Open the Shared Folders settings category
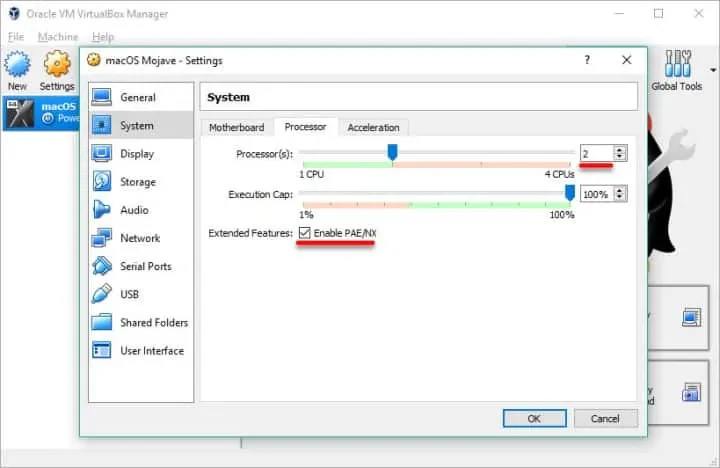The height and width of the screenshot is (468, 720). coord(141,322)
